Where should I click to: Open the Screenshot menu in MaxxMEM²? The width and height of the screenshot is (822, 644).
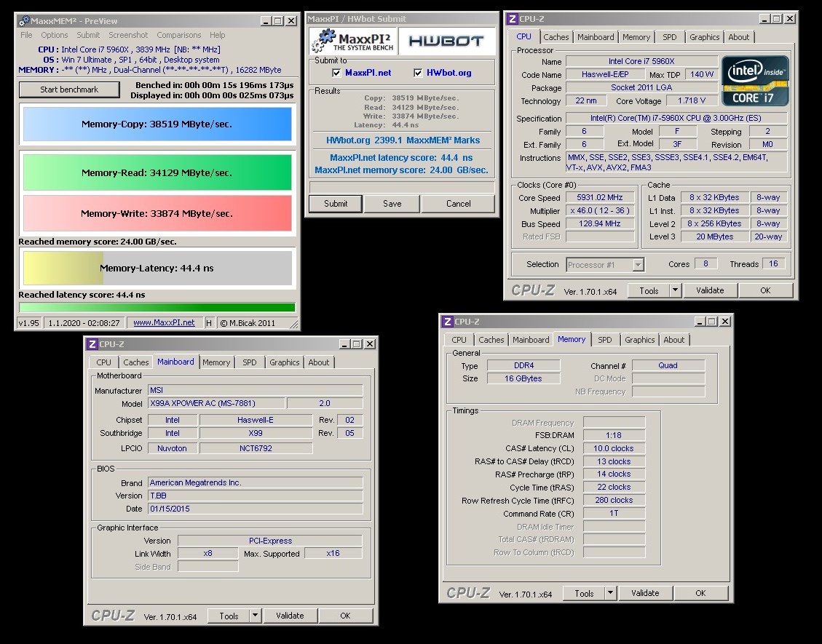(x=128, y=35)
